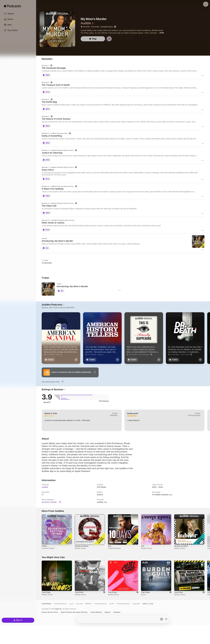Play the 2m trailer in Trailer section

(x=61, y=291)
